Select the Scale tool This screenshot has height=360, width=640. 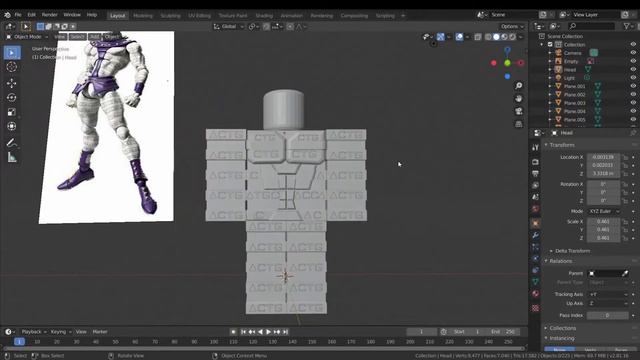[x=12, y=112]
